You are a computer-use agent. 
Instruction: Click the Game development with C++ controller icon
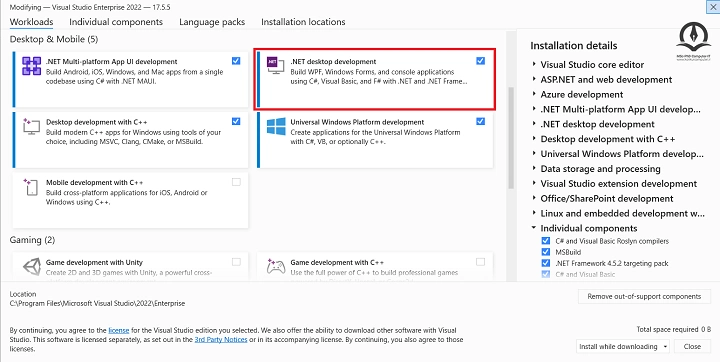coord(276,266)
